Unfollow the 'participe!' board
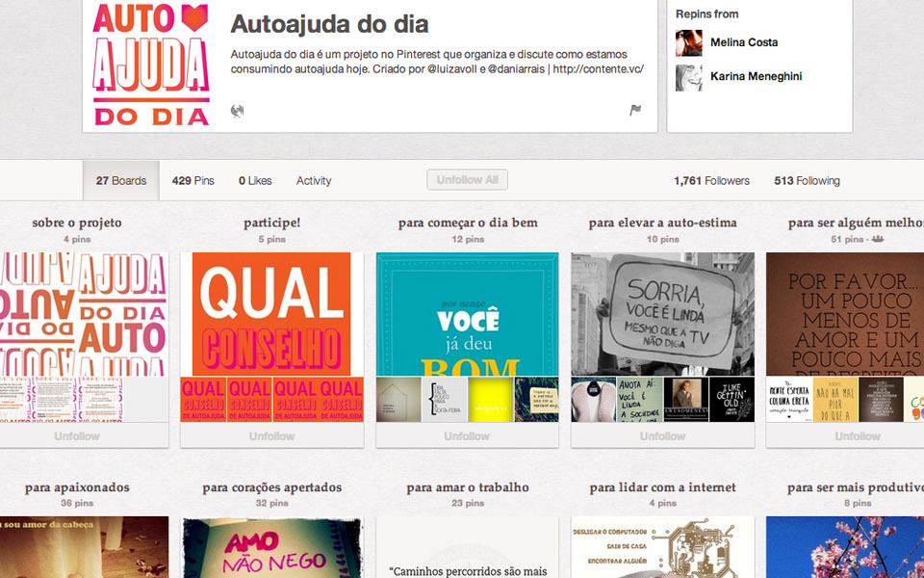 (x=272, y=436)
